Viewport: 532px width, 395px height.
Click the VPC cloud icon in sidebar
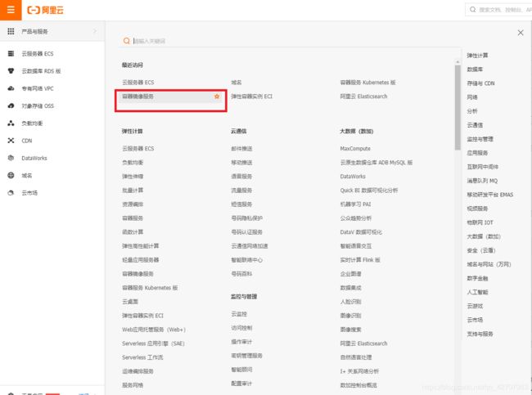tap(11, 88)
